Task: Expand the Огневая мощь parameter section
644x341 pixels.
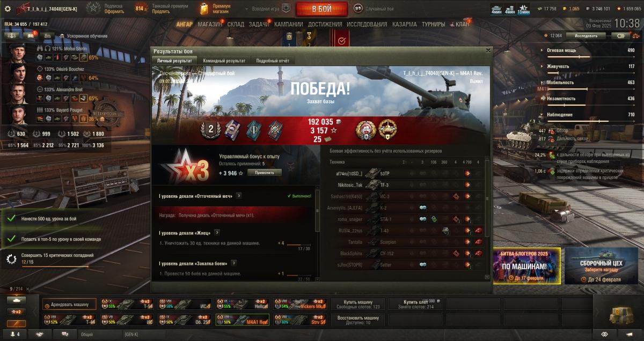Action: tap(590, 50)
